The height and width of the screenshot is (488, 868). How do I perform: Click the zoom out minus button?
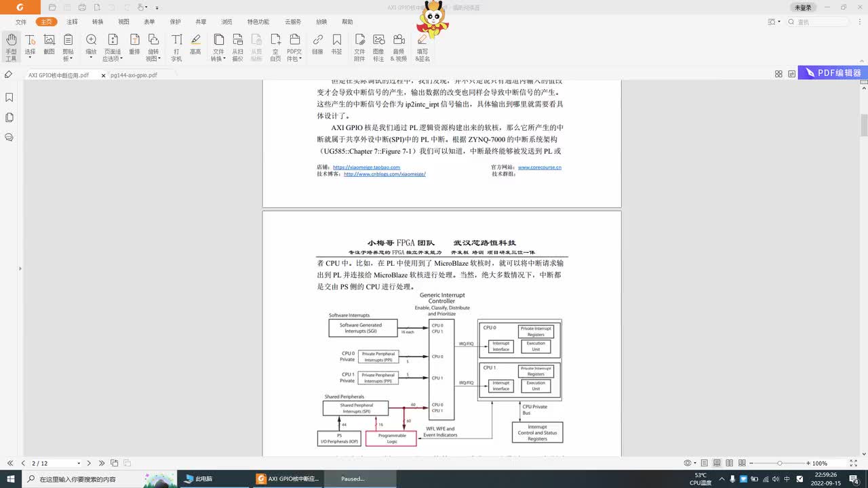(752, 463)
